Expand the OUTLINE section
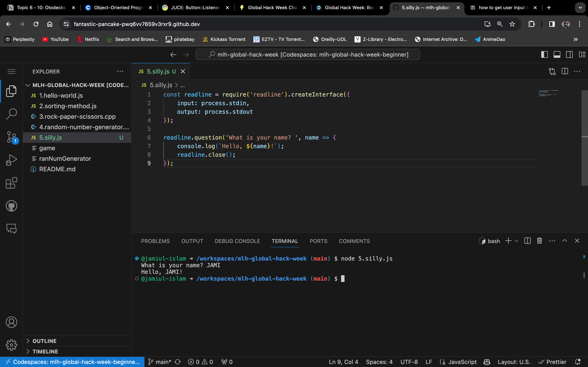This screenshot has height=367, width=588. pyautogui.click(x=44, y=341)
